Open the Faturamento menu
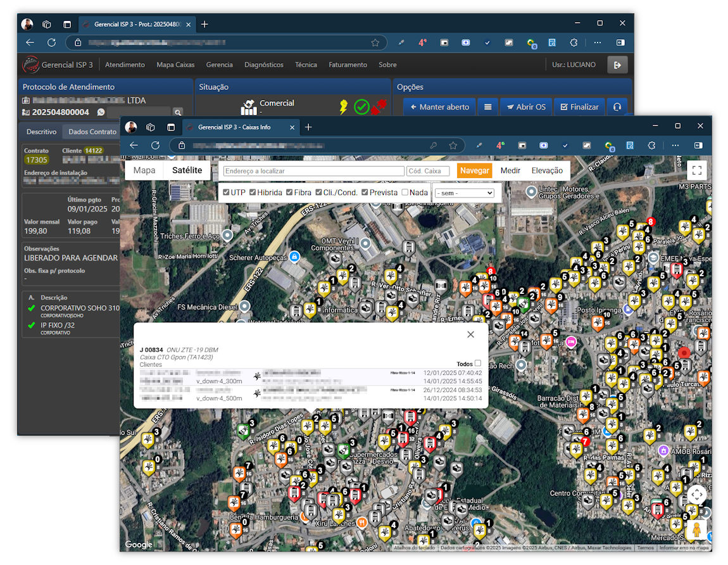 click(348, 65)
